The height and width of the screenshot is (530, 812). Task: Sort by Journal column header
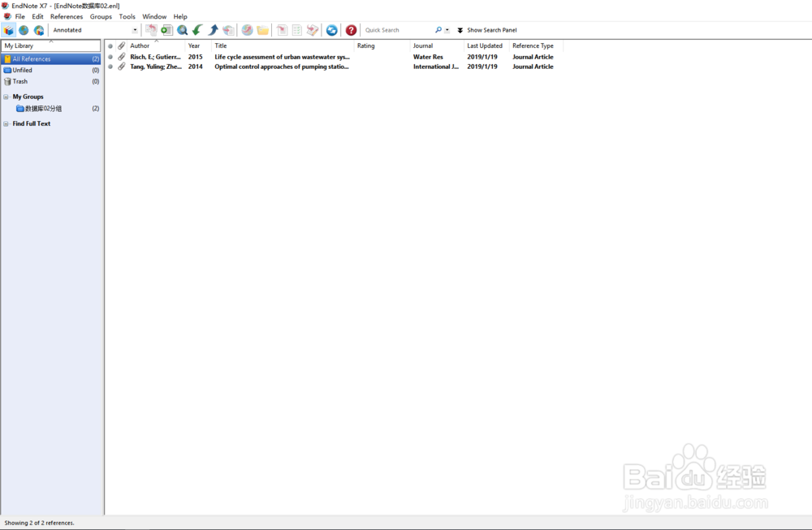437,45
